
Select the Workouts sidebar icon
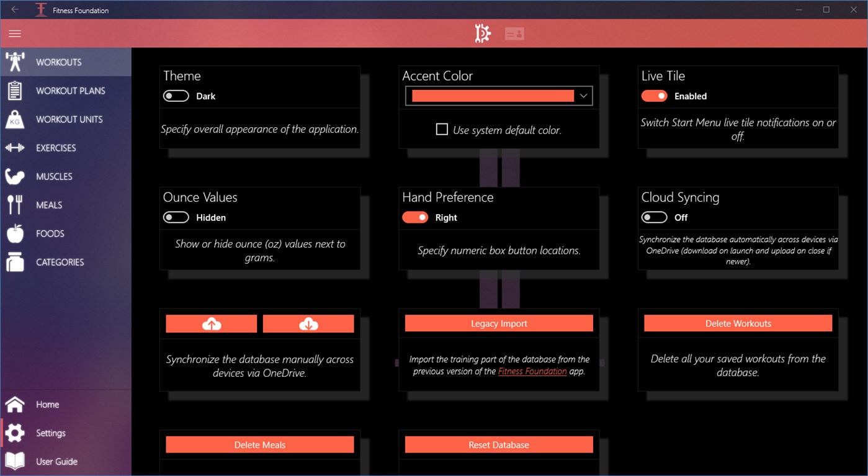(x=16, y=61)
